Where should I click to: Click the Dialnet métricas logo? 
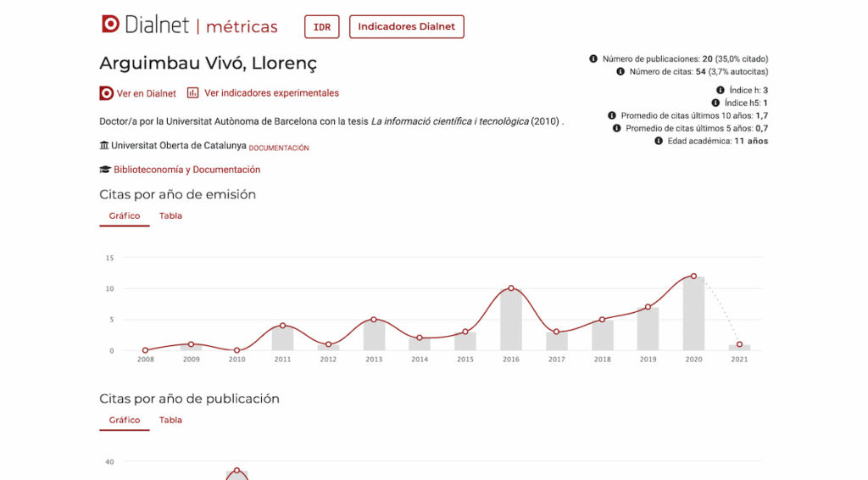[189, 25]
